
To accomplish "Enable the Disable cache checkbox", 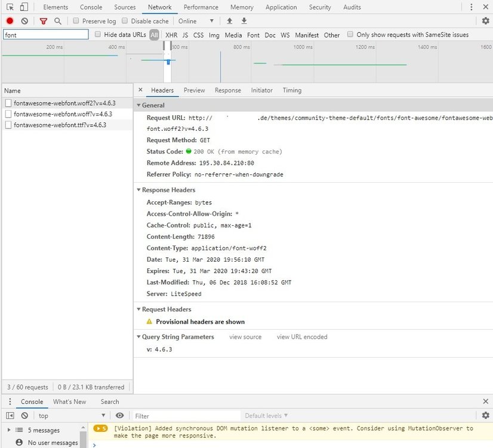I will [x=125, y=21].
